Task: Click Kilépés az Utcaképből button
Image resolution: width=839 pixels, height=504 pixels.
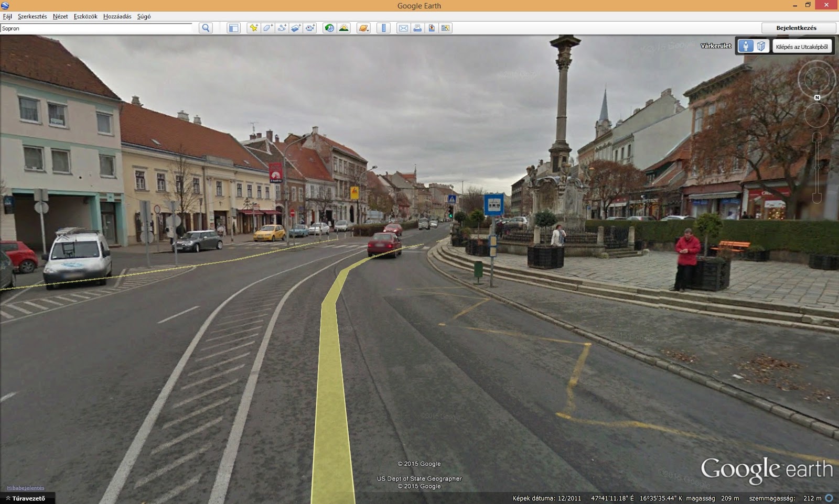Action: point(801,47)
